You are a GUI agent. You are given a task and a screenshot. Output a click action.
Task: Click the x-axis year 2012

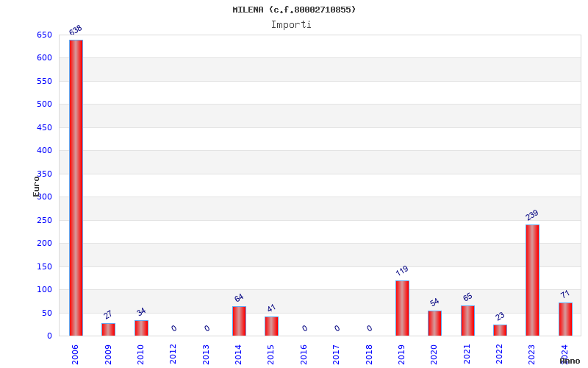click(x=173, y=355)
